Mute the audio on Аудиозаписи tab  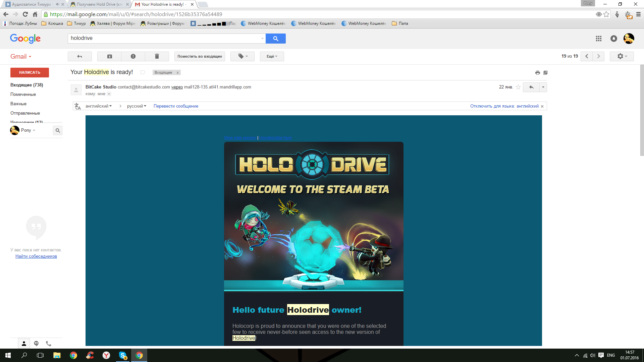coord(57,4)
